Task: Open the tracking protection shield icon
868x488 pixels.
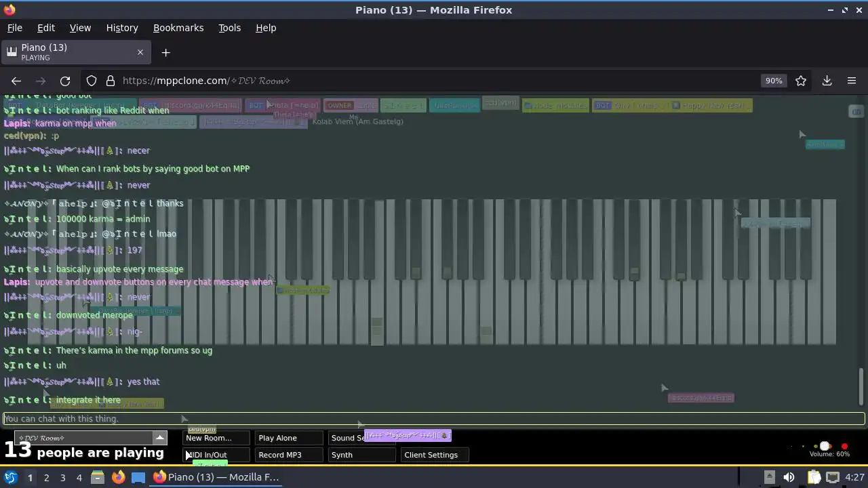Action: [x=92, y=81]
